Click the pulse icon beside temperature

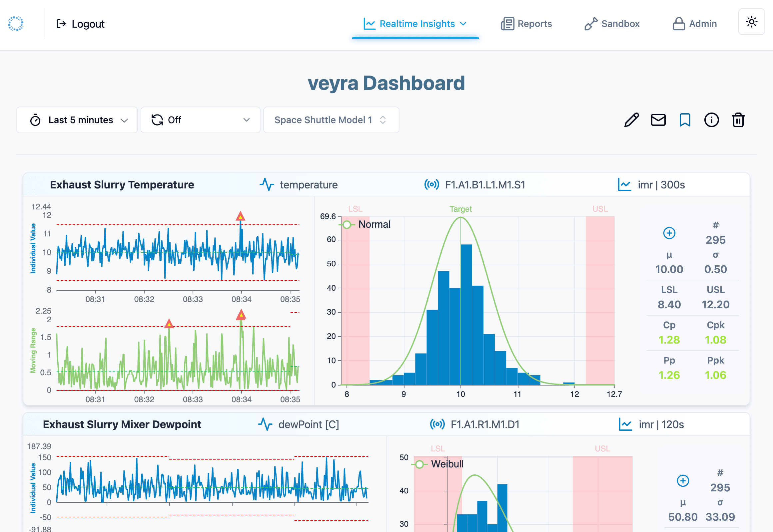point(267,184)
